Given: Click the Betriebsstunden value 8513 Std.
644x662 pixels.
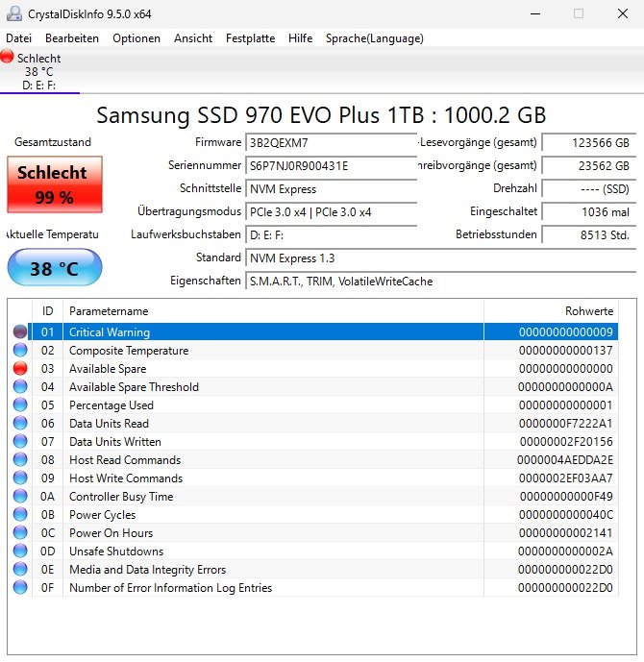Looking at the screenshot, I should pos(589,234).
